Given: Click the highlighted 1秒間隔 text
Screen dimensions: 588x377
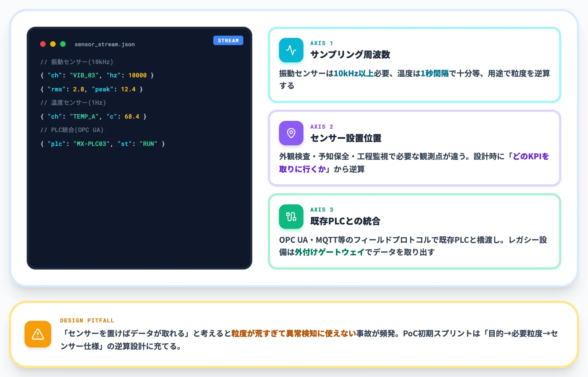Looking at the screenshot, I should pos(435,74).
